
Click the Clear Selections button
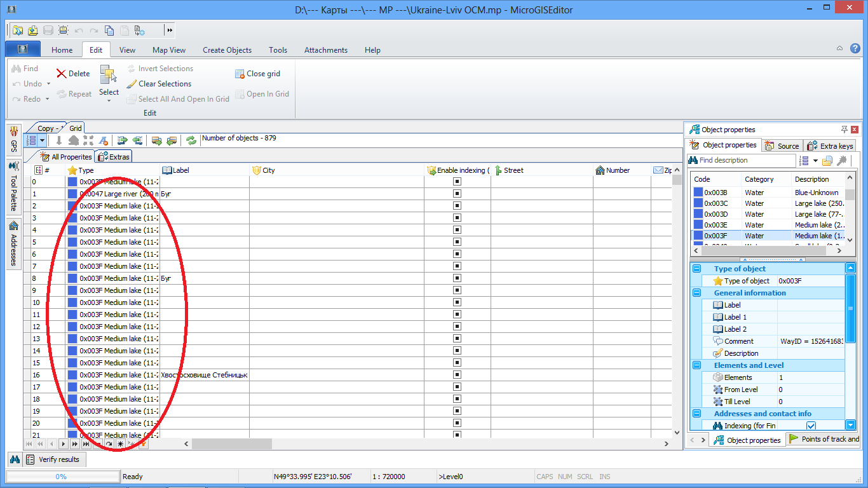[159, 84]
